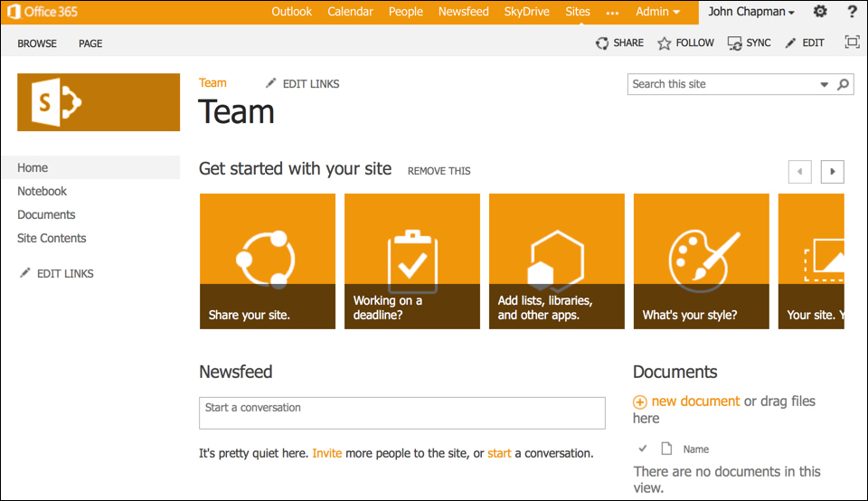Open the settings gear menu
The height and width of the screenshot is (501, 868).
(820, 12)
